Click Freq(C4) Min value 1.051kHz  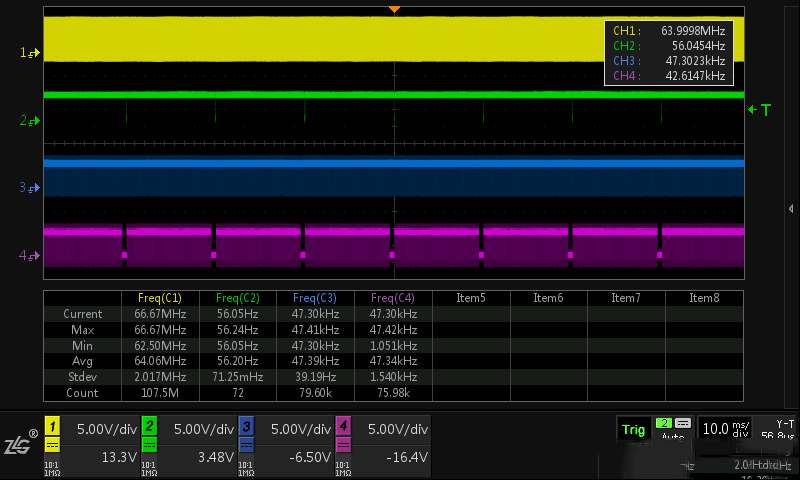[x=393, y=345]
